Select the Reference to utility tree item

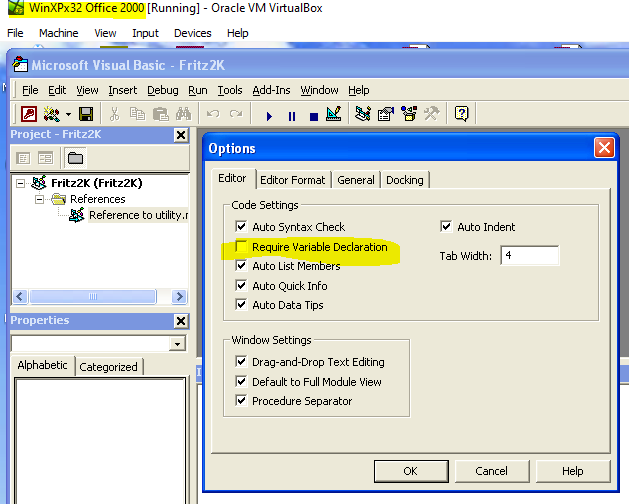pyautogui.click(x=138, y=215)
